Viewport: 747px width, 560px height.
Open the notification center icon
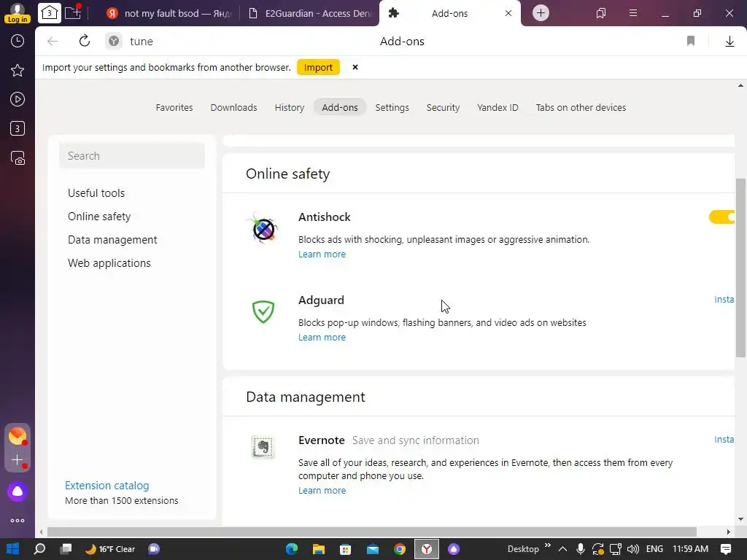point(726,549)
